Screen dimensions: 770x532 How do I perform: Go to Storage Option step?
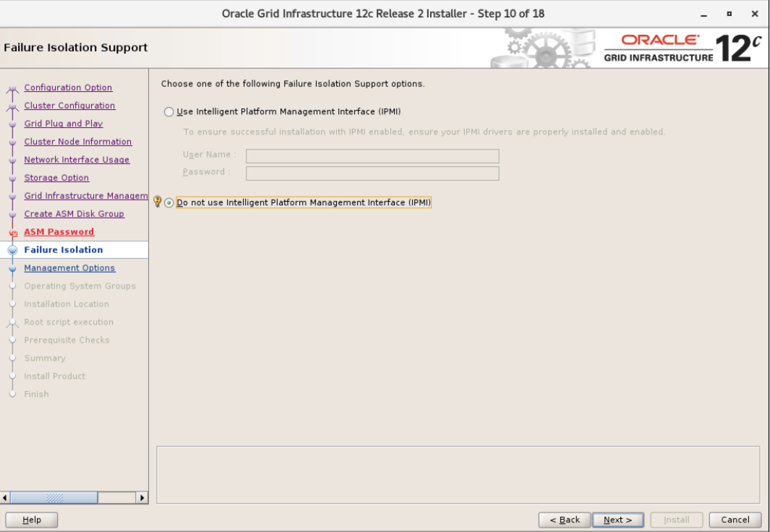[x=56, y=178]
